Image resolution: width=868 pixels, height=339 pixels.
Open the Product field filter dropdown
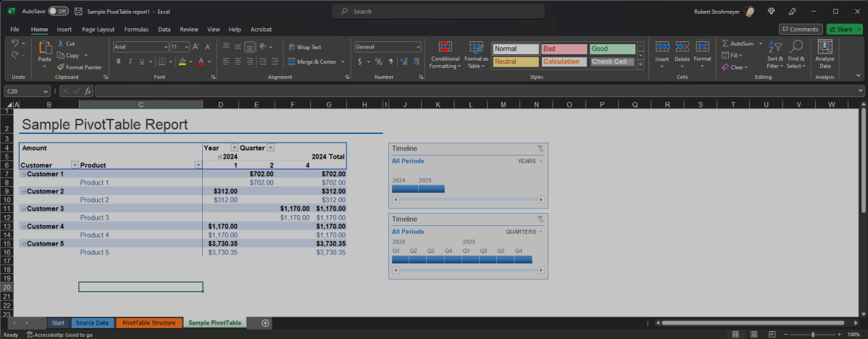pos(199,165)
